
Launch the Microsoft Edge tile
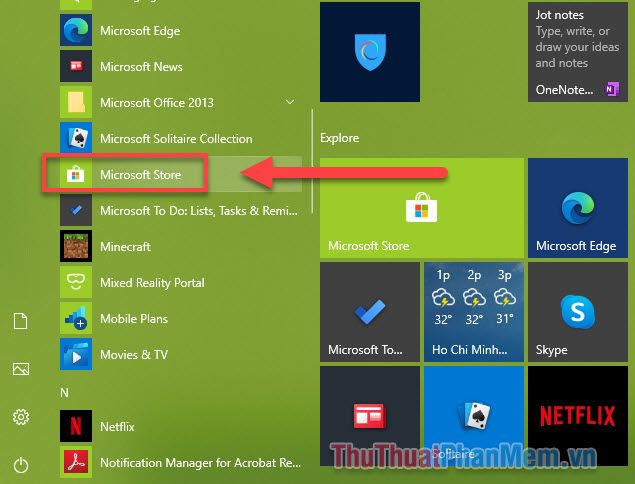coord(577,208)
